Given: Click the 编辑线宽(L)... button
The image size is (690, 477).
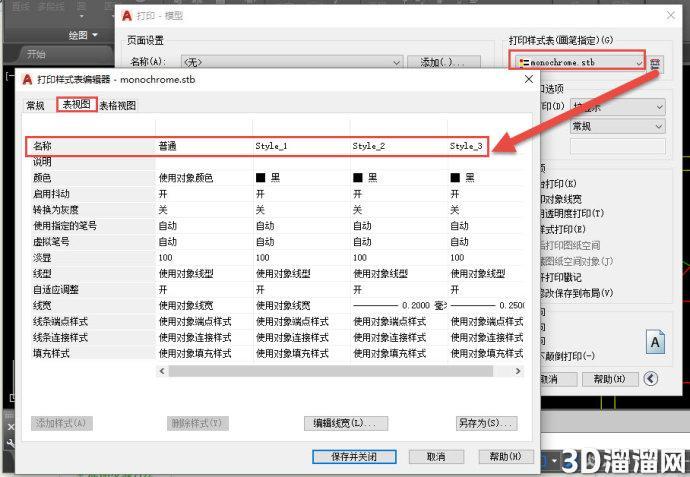Looking at the screenshot, I should tap(346, 423).
